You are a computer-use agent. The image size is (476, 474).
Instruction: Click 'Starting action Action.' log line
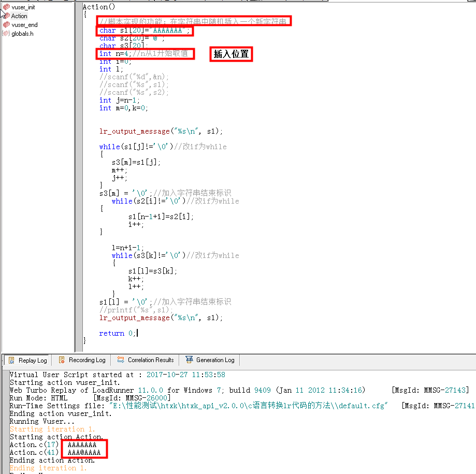click(x=56, y=437)
